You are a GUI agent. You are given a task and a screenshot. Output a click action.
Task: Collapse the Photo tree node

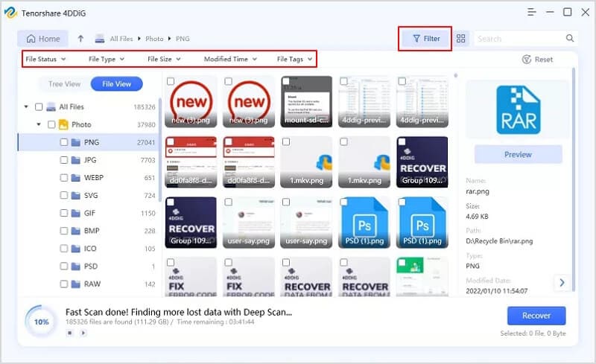(x=39, y=124)
